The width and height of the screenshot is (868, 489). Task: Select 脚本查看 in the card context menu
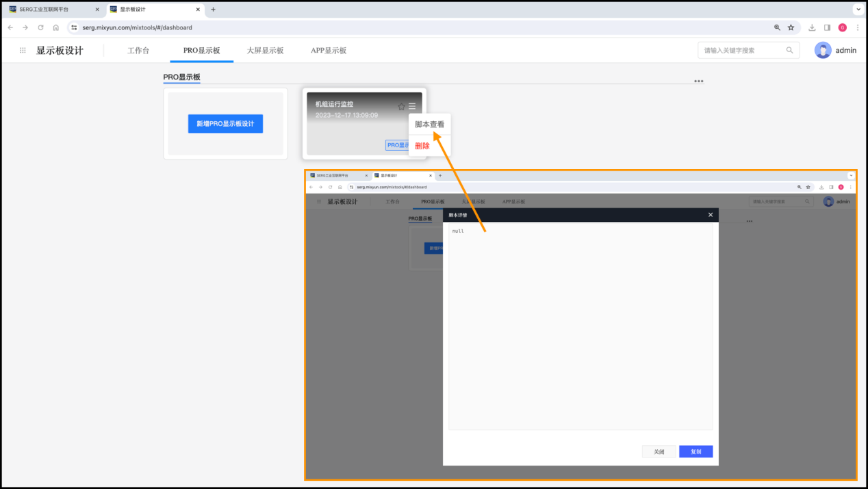click(429, 125)
